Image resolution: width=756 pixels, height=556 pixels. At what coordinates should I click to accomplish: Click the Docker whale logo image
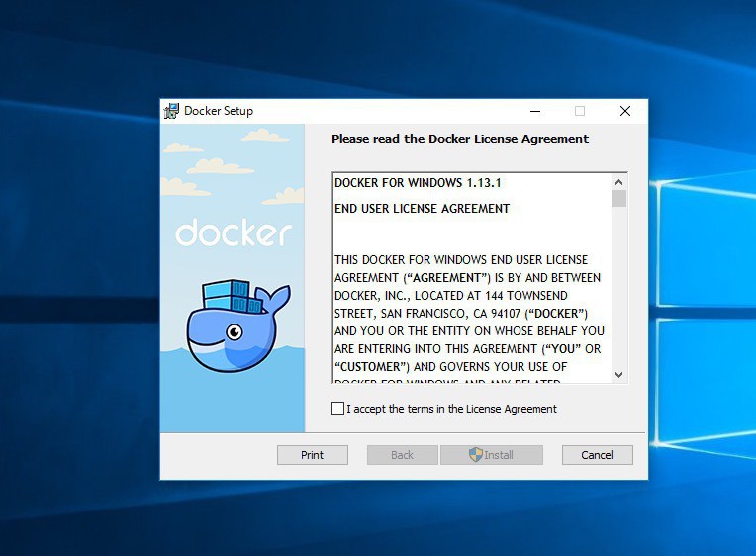click(x=238, y=325)
